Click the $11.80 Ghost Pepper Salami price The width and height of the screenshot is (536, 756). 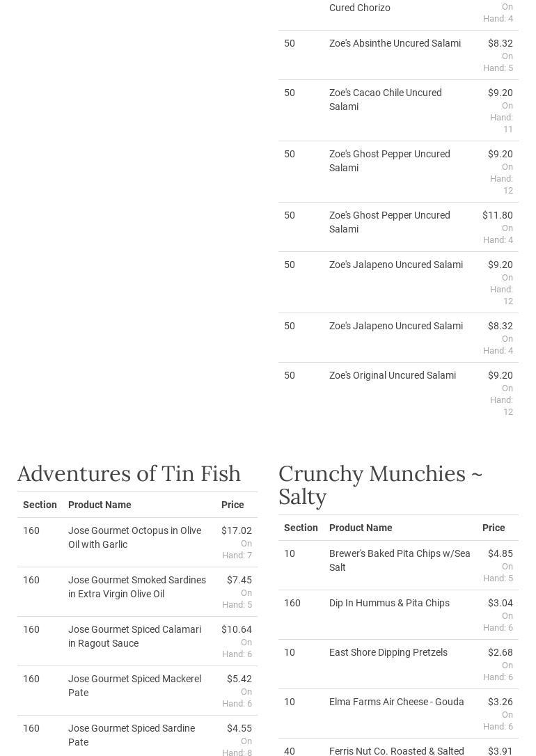tap(497, 215)
